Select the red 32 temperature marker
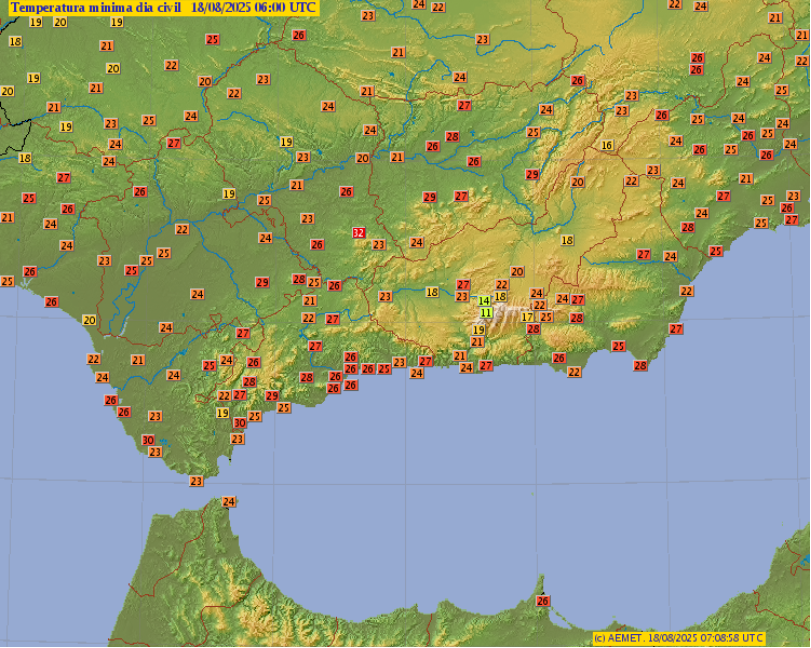The width and height of the screenshot is (811, 648). coord(358,232)
